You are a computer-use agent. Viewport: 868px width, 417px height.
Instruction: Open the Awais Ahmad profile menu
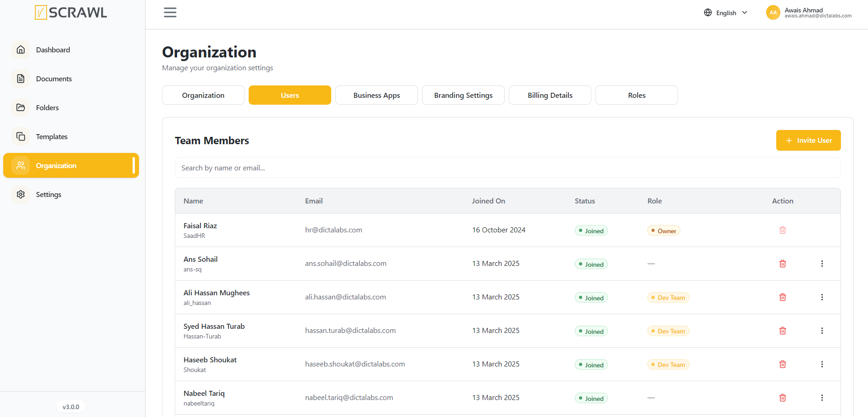click(809, 12)
